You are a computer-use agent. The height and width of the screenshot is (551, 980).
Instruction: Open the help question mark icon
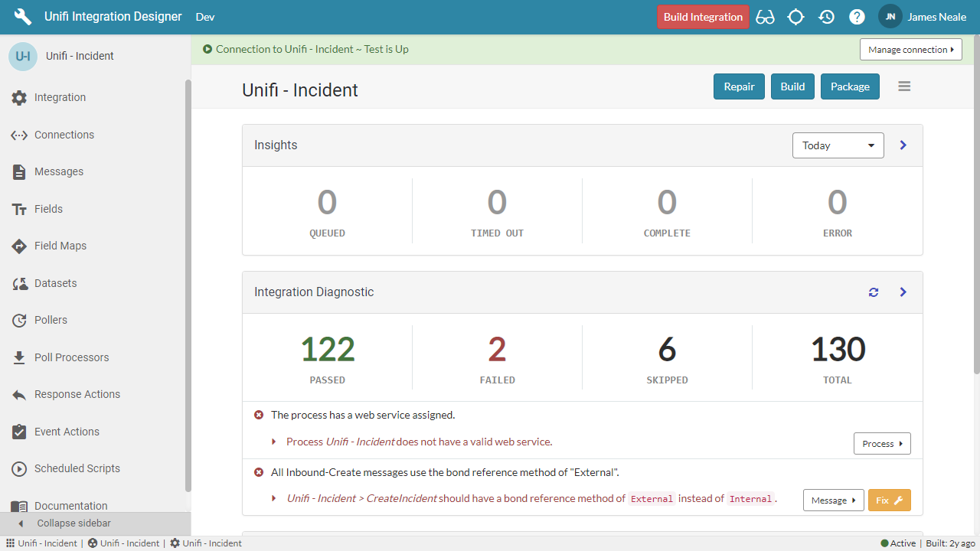click(857, 17)
